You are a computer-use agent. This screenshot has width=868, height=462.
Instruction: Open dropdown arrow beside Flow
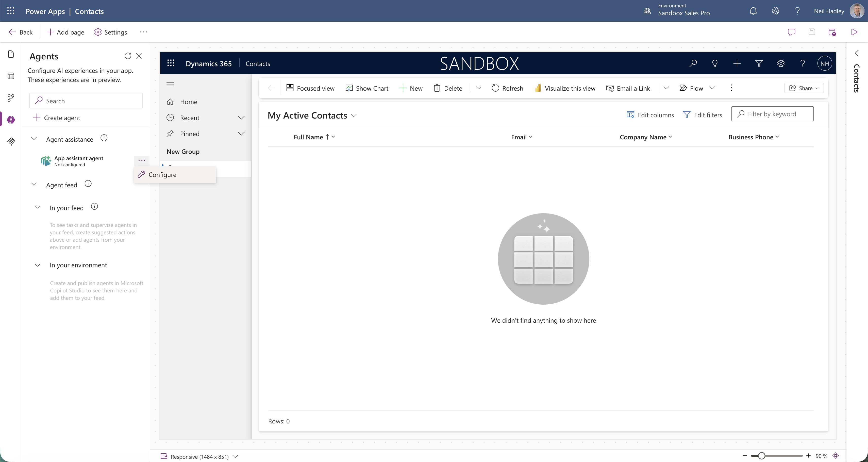(x=712, y=88)
